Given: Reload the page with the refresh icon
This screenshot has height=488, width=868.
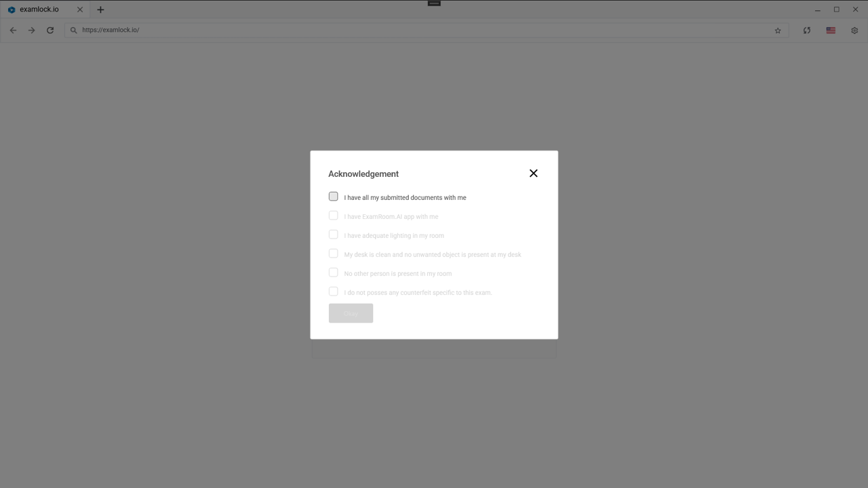Looking at the screenshot, I should [50, 30].
